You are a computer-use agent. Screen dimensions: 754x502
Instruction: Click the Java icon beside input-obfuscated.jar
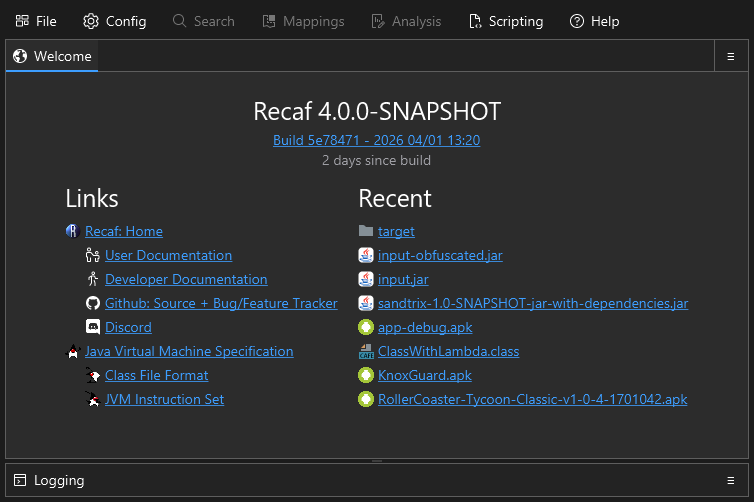coord(366,255)
